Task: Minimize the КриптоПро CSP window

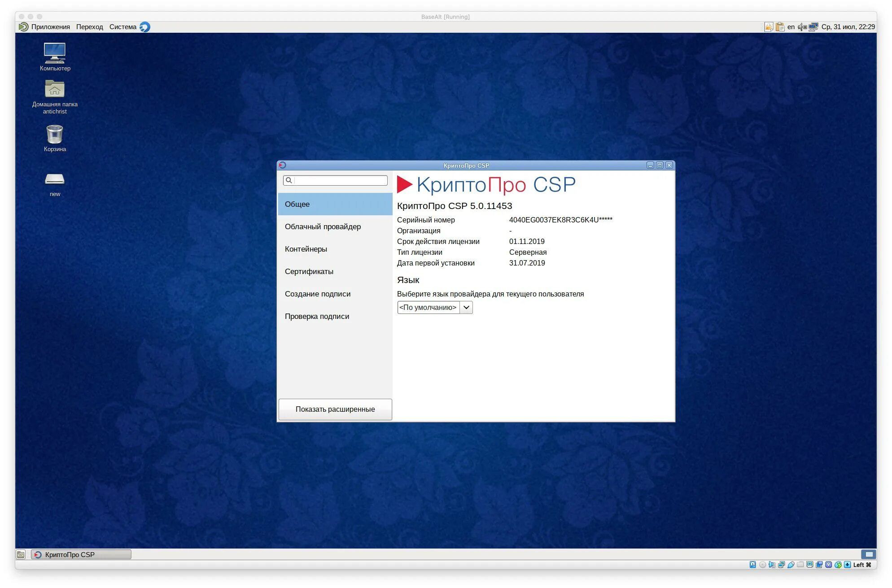Action: [x=650, y=165]
